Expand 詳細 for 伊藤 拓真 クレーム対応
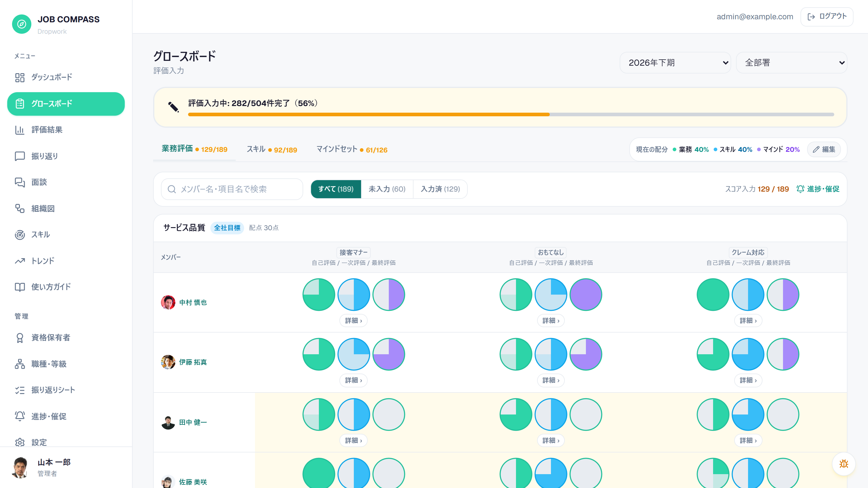The height and width of the screenshot is (488, 868). pos(748,380)
